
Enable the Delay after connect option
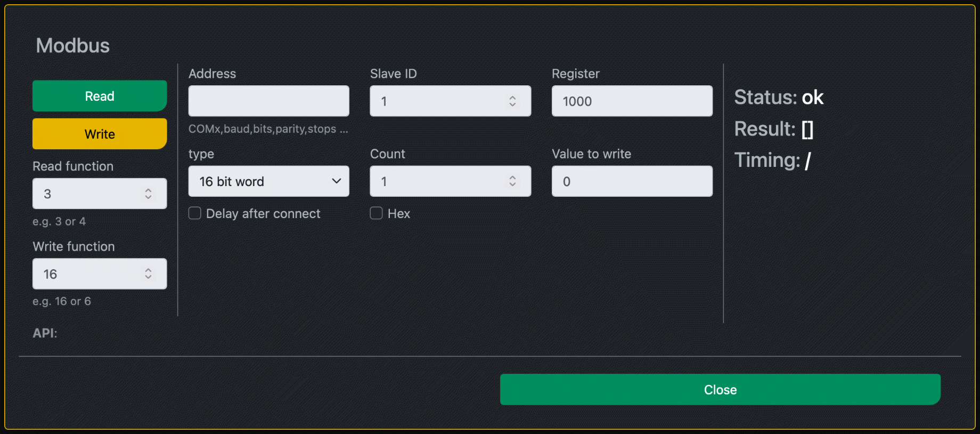click(x=194, y=213)
